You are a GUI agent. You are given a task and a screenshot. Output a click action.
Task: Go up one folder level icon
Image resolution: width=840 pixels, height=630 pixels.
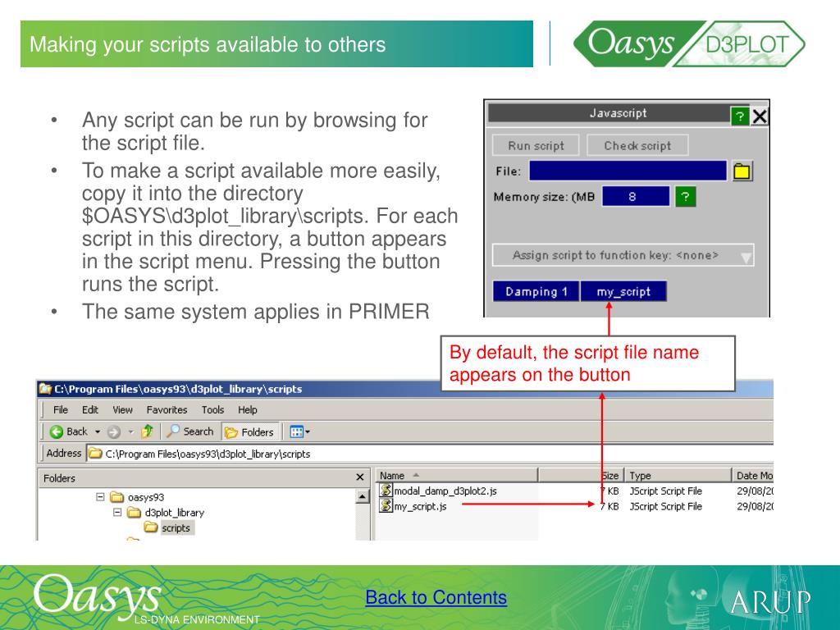click(148, 431)
